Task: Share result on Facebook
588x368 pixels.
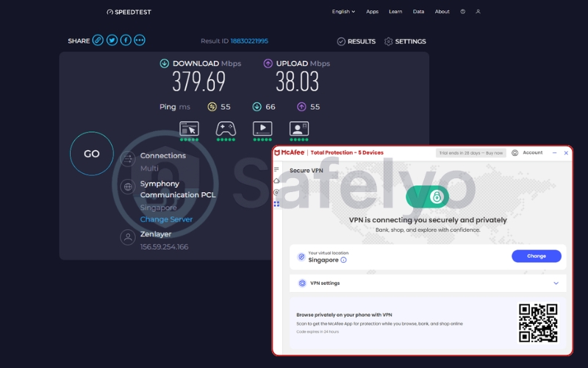Action: pyautogui.click(x=126, y=40)
